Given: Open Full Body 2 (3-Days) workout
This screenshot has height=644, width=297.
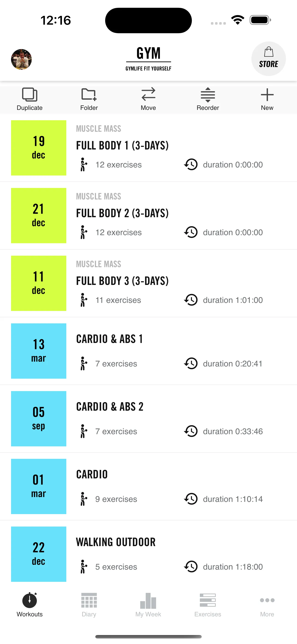Looking at the screenshot, I should coord(122,213).
